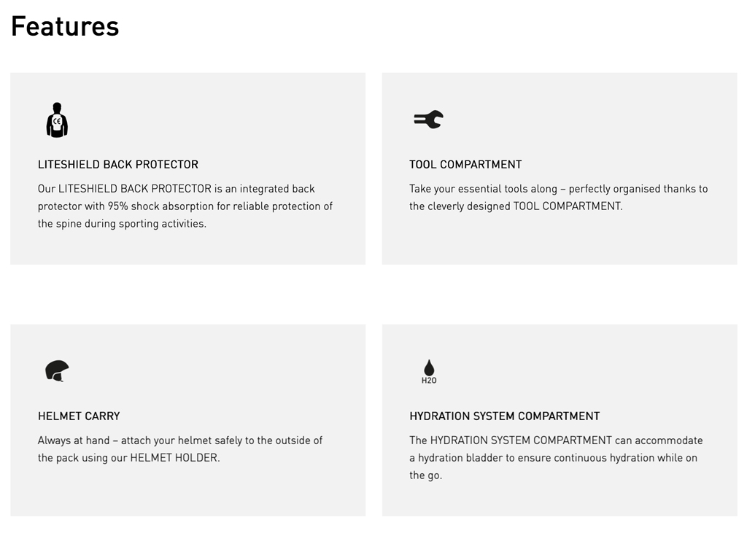Click the wrench tool compartment icon

428,120
